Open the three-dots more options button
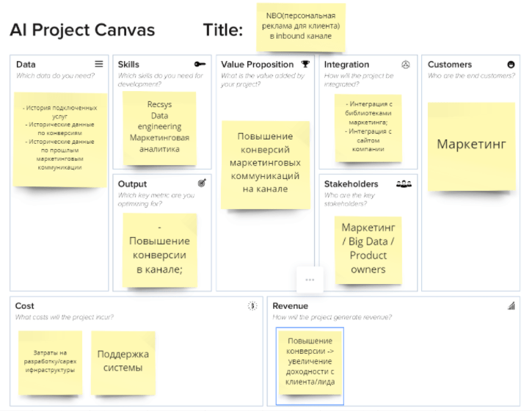This screenshot has width=532, height=411. pyautogui.click(x=310, y=280)
